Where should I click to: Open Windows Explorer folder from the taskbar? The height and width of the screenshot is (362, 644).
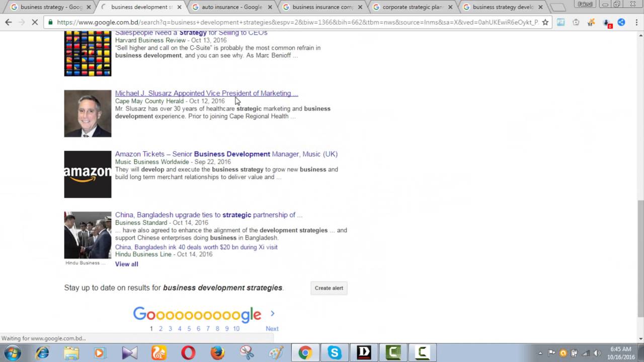click(71, 353)
